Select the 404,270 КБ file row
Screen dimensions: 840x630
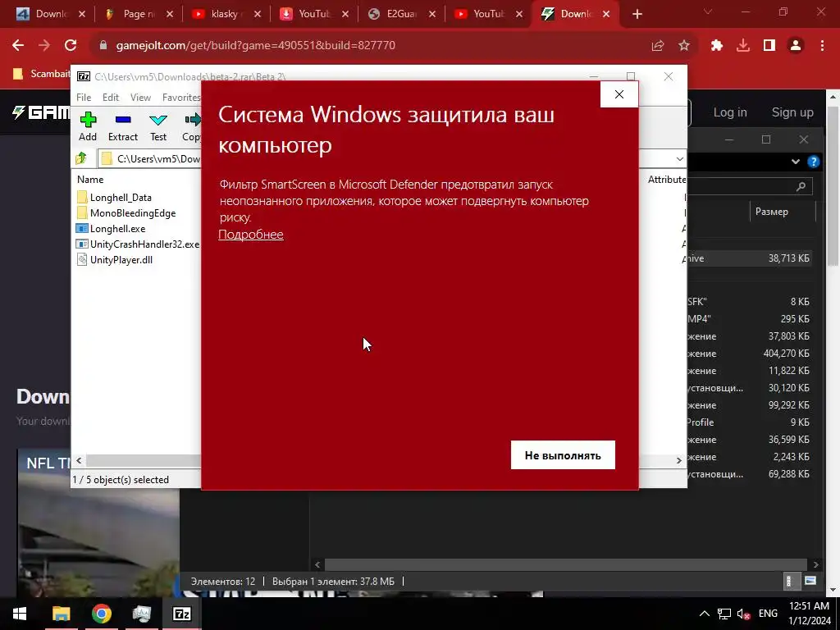tap(750, 354)
